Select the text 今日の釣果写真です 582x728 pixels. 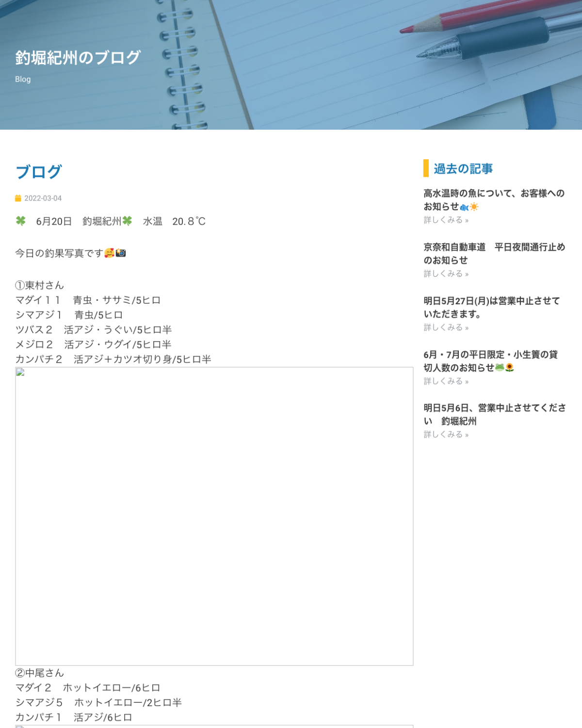(x=59, y=253)
